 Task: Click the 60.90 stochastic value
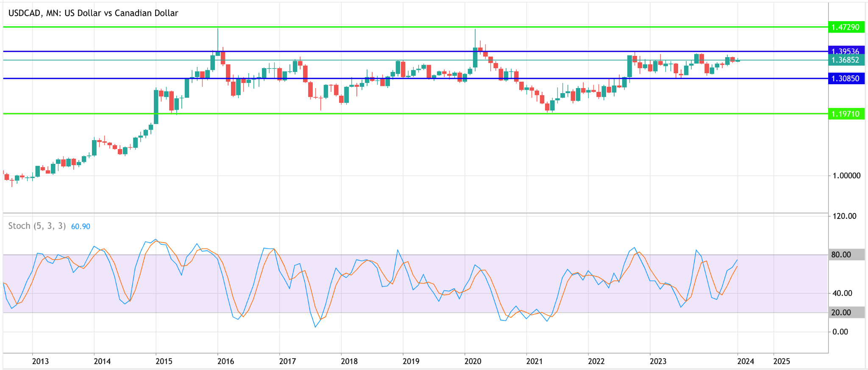[x=81, y=226]
